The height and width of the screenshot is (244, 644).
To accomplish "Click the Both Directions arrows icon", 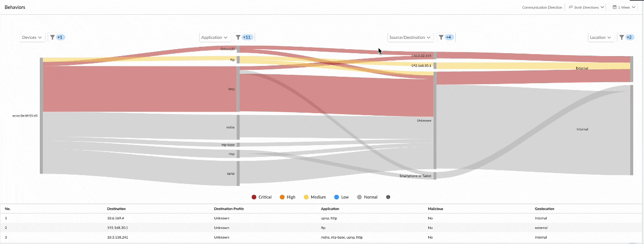I will tap(572, 7).
